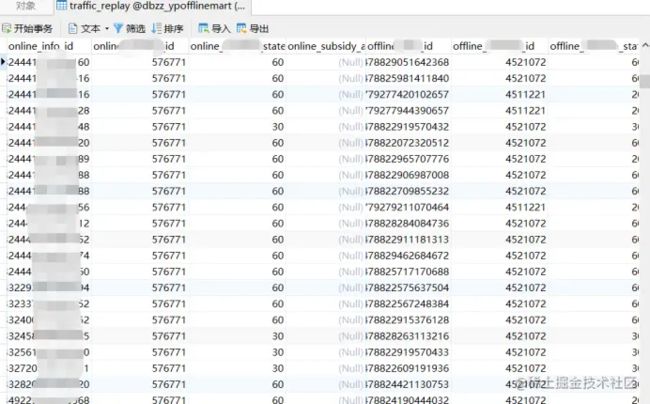This screenshot has width=650, height=404.
Task: Select cell 178822072320512
Action: (407, 143)
